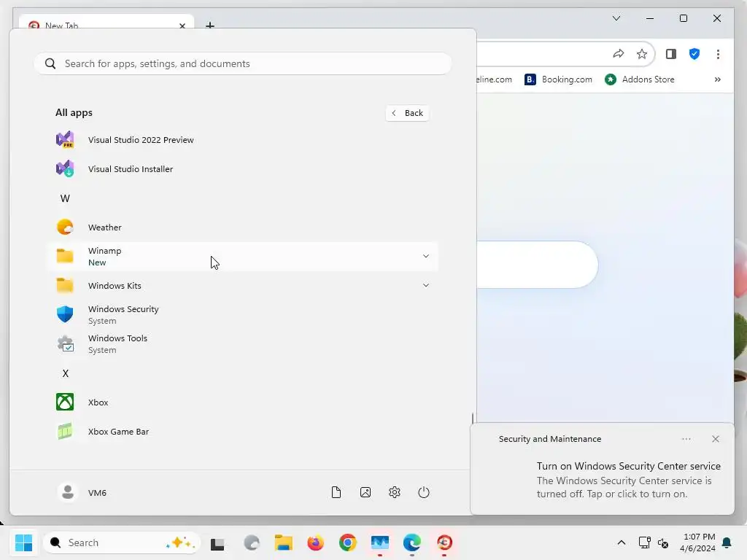
Task: Open Addons Store bookmark
Action: [x=639, y=79]
